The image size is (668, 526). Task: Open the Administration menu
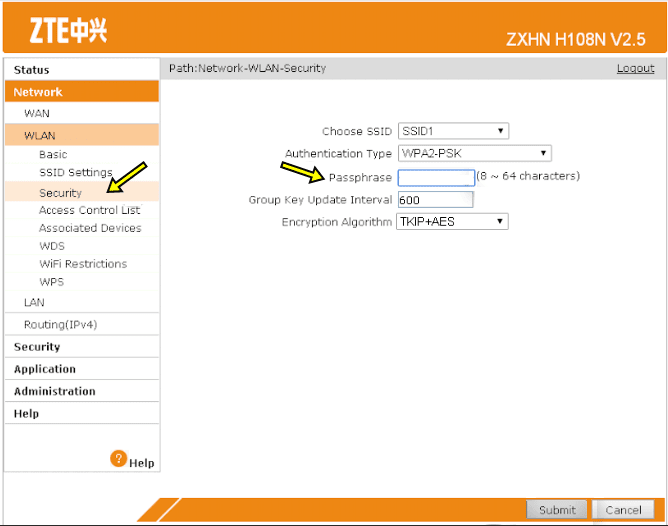point(82,391)
